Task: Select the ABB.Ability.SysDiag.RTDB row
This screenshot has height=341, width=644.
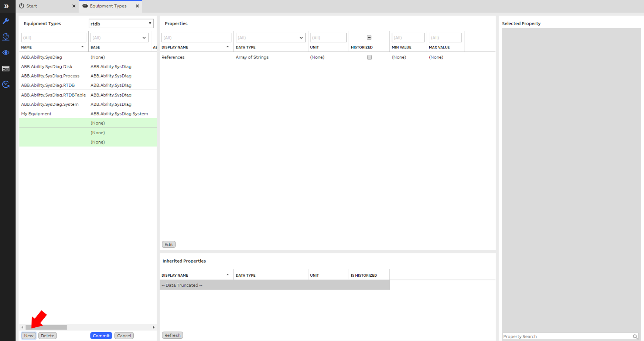Action: pyautogui.click(x=88, y=85)
